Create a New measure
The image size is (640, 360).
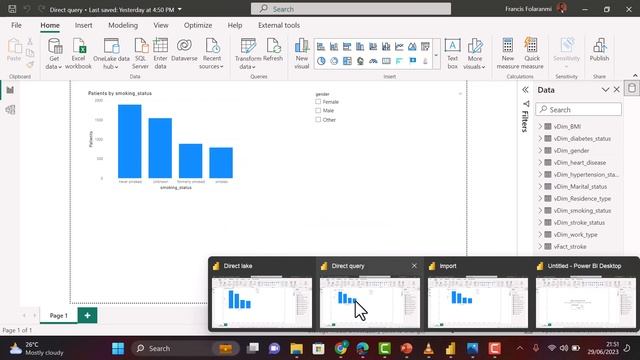click(x=508, y=53)
